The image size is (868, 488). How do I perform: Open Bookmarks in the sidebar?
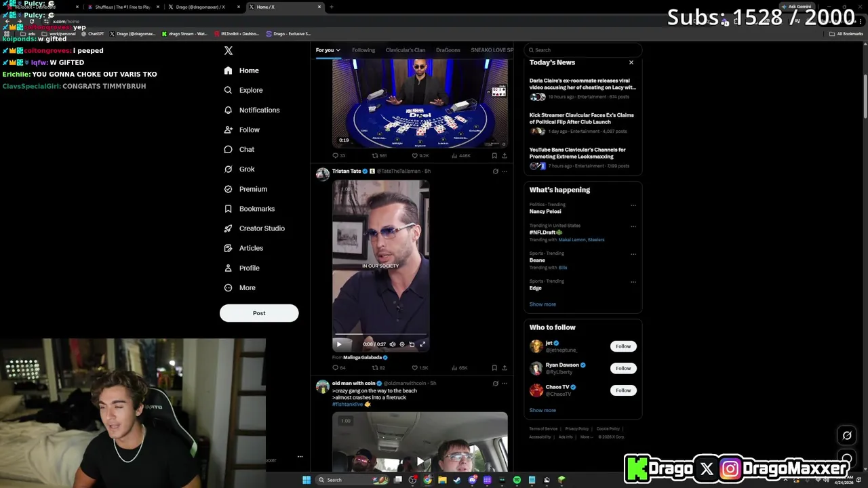[x=249, y=209]
